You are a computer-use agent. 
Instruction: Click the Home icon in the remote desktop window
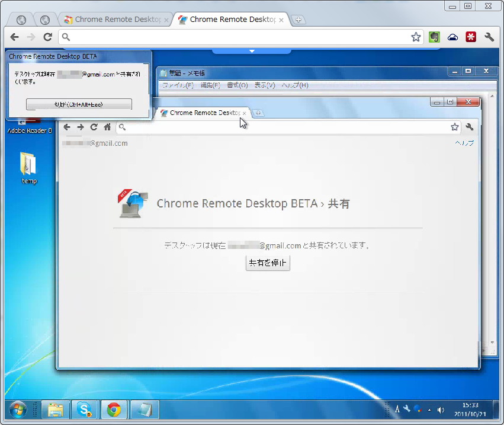107,127
